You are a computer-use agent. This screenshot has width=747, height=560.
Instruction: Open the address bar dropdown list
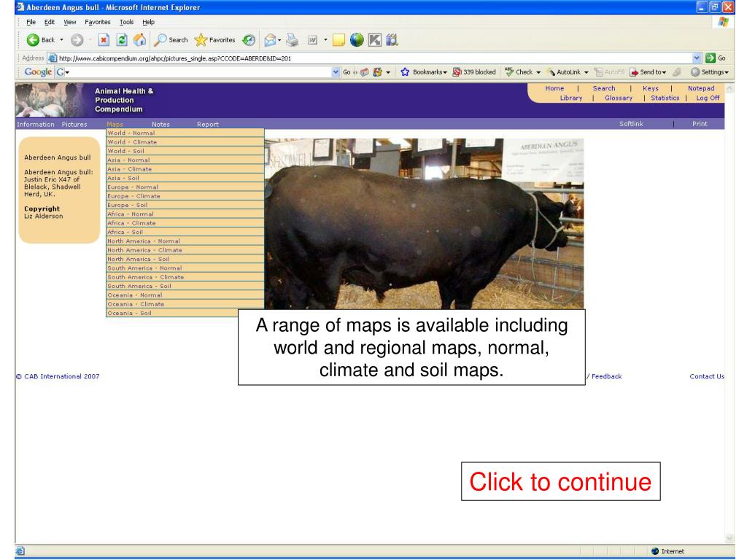pos(697,58)
